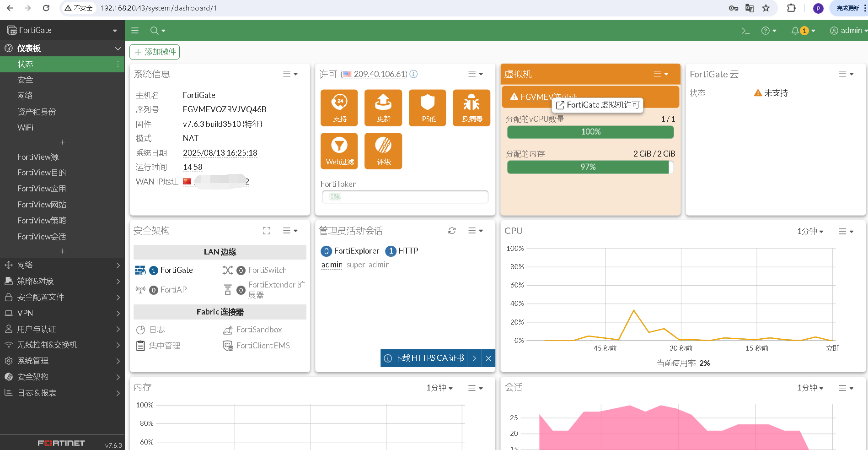The height and width of the screenshot is (450, 868).
Task: Click the FortiSwitch icon in Security Fabric
Action: pyautogui.click(x=228, y=270)
